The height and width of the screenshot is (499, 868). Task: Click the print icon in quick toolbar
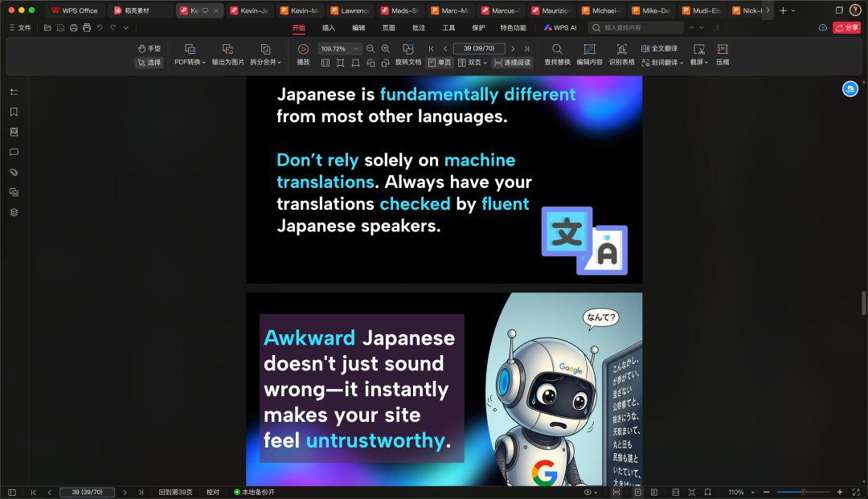coord(87,27)
